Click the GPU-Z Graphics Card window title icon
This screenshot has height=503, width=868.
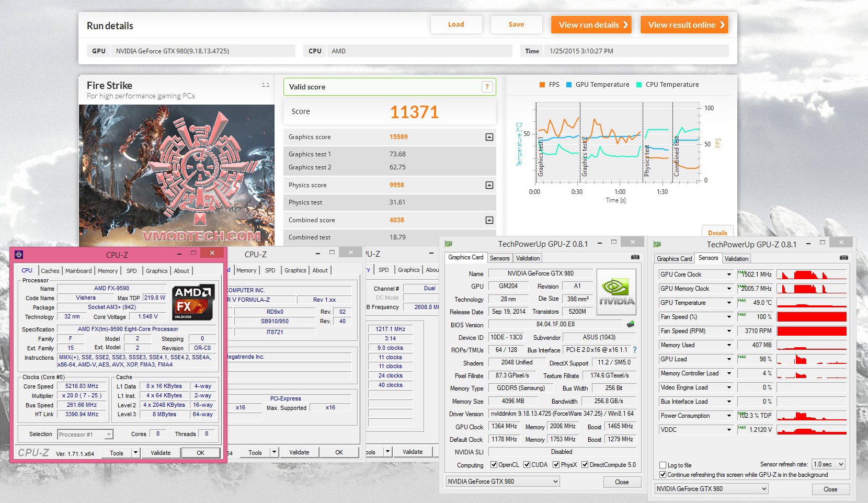pyautogui.click(x=448, y=244)
